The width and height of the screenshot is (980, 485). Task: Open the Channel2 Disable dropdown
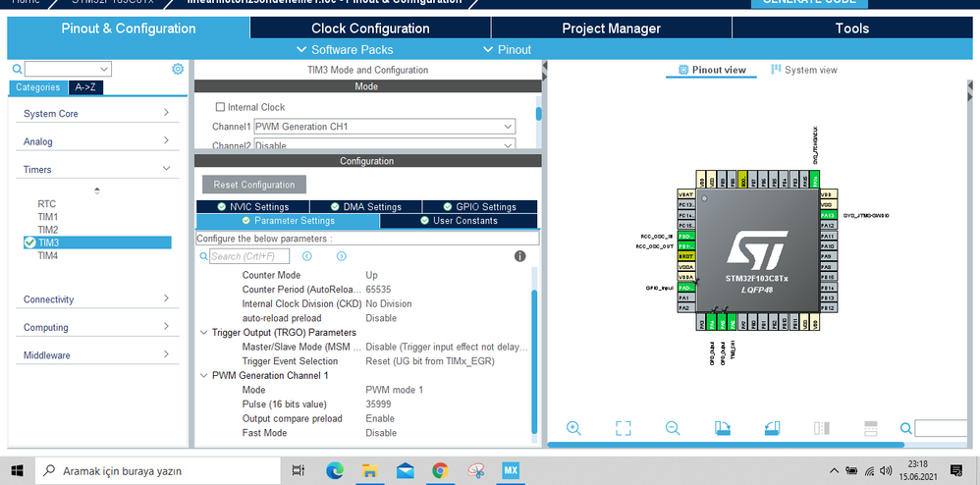point(384,144)
